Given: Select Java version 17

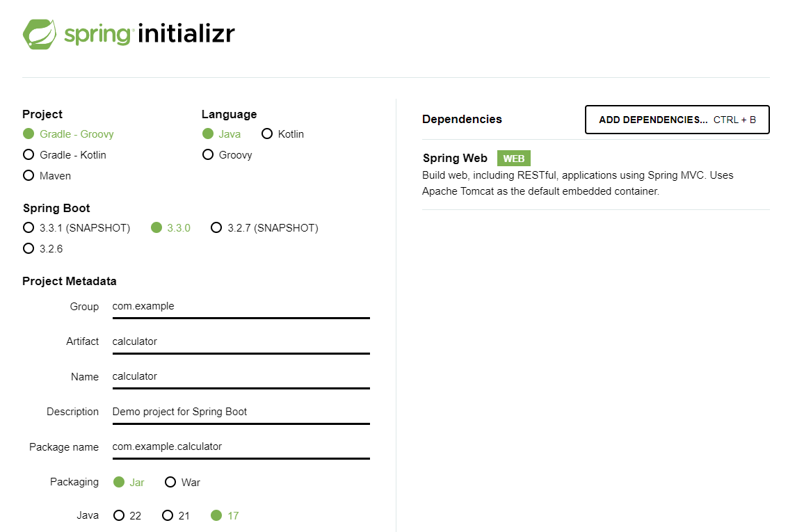Looking at the screenshot, I should coord(225,515).
